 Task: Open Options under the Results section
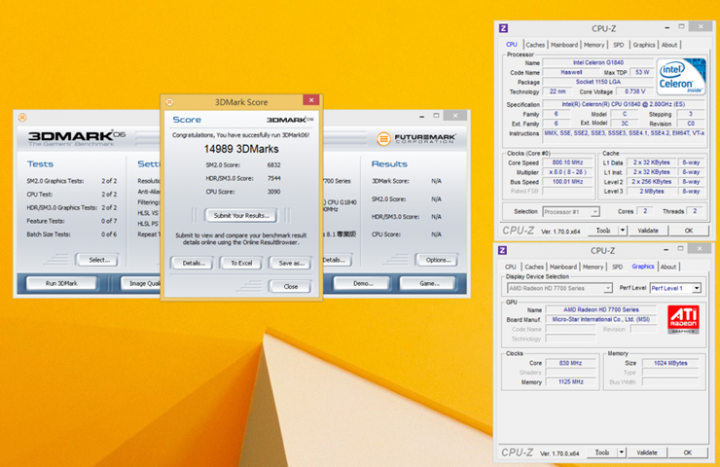pyautogui.click(x=437, y=260)
